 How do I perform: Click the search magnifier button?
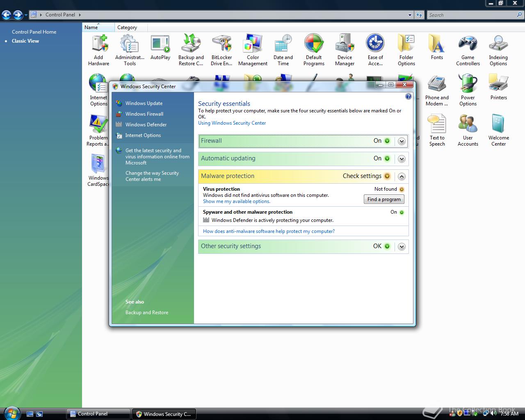(x=520, y=15)
